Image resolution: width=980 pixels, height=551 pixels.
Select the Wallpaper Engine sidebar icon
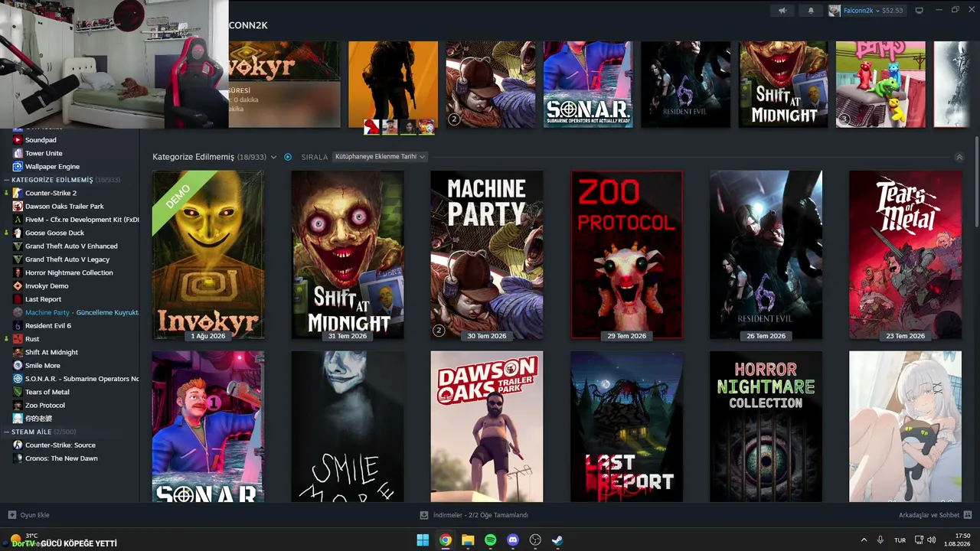click(x=18, y=166)
